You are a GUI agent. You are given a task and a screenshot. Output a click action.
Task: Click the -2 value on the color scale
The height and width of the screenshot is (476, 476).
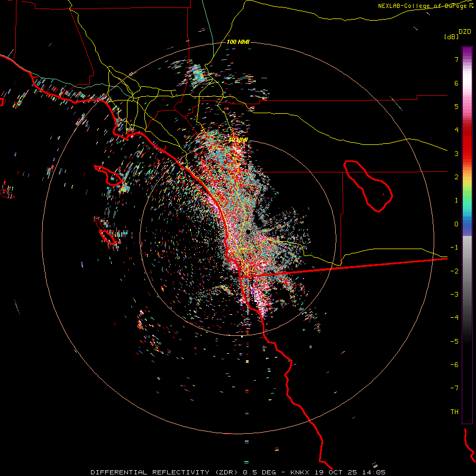point(454,271)
